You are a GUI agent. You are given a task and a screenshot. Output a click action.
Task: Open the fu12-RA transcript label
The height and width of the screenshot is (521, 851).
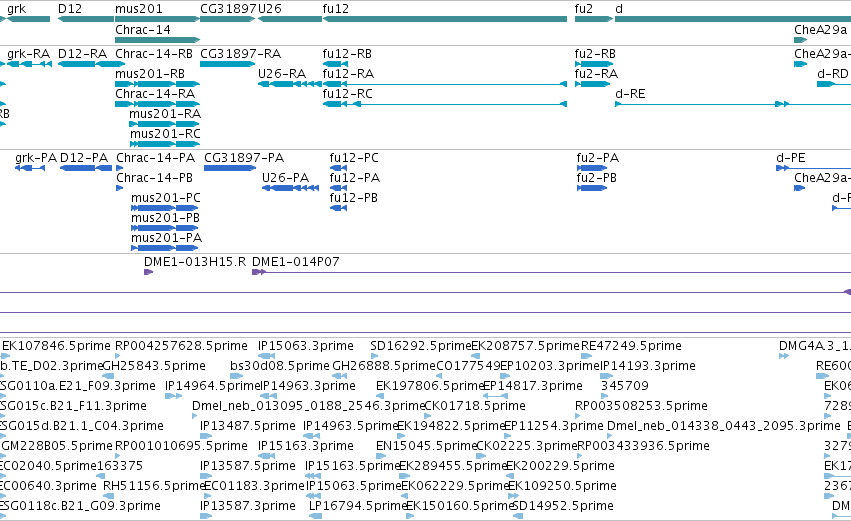[348, 74]
